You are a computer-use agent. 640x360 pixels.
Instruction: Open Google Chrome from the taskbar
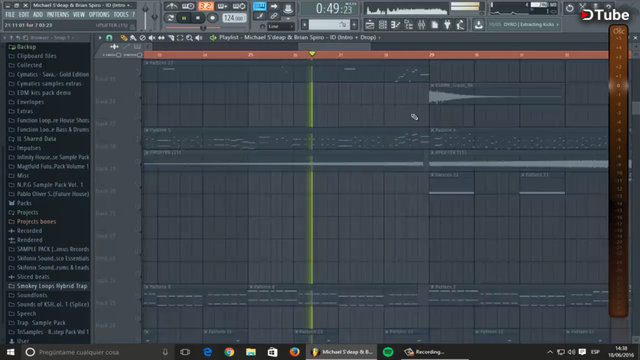229,352
